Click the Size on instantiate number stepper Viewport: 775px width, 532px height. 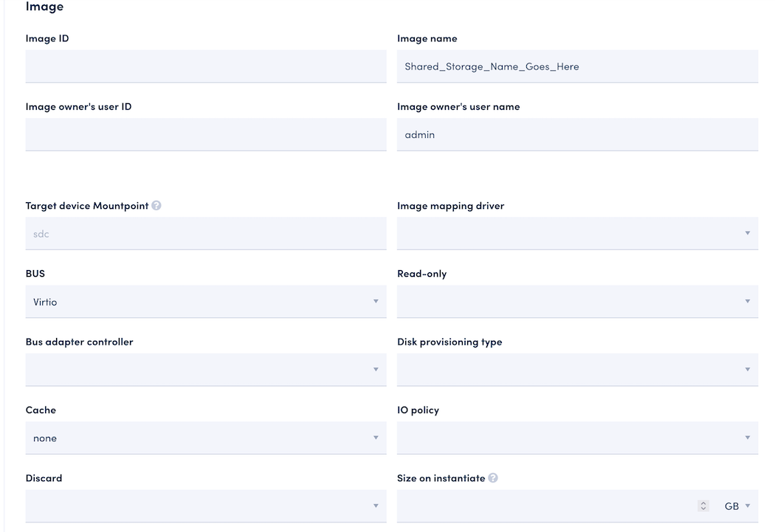[703, 506]
